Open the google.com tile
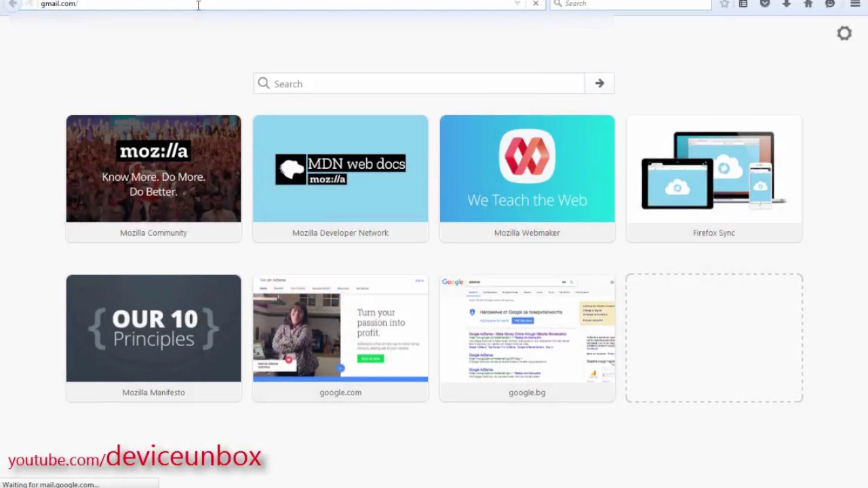 coord(340,338)
